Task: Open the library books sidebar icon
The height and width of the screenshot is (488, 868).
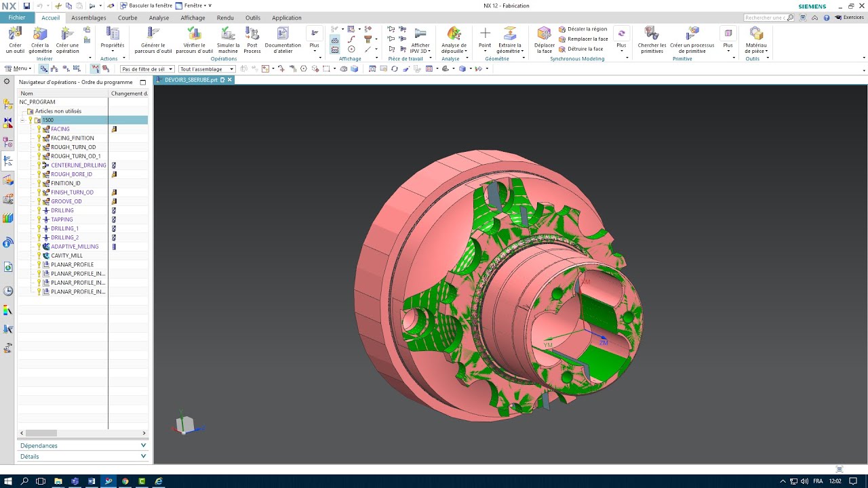Action: pyautogui.click(x=8, y=218)
